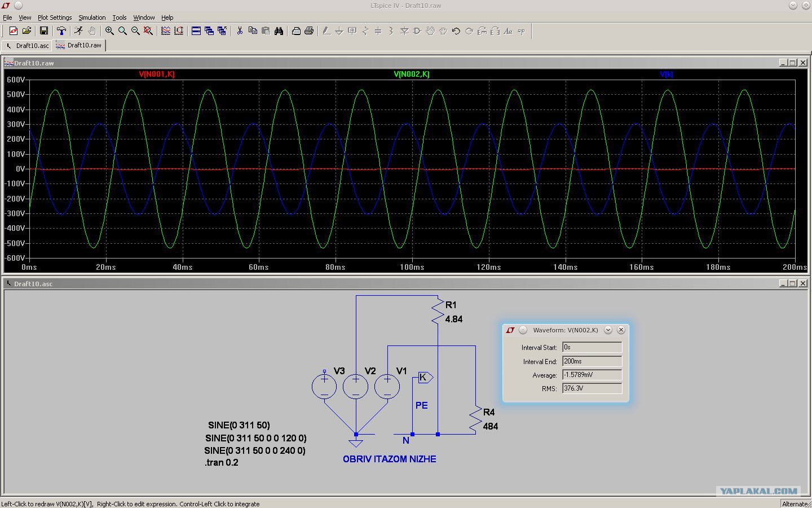Click the V3 voltage source symbol
Screen dimensions: 812x508
pos(324,386)
